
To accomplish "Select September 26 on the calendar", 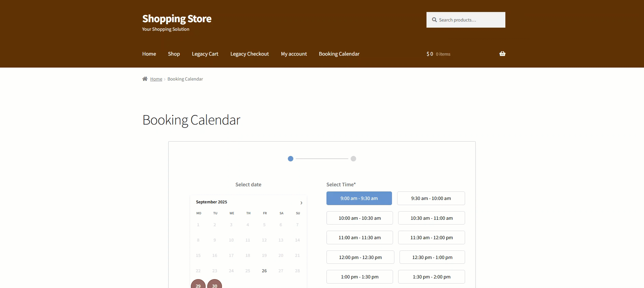I will point(264,271).
